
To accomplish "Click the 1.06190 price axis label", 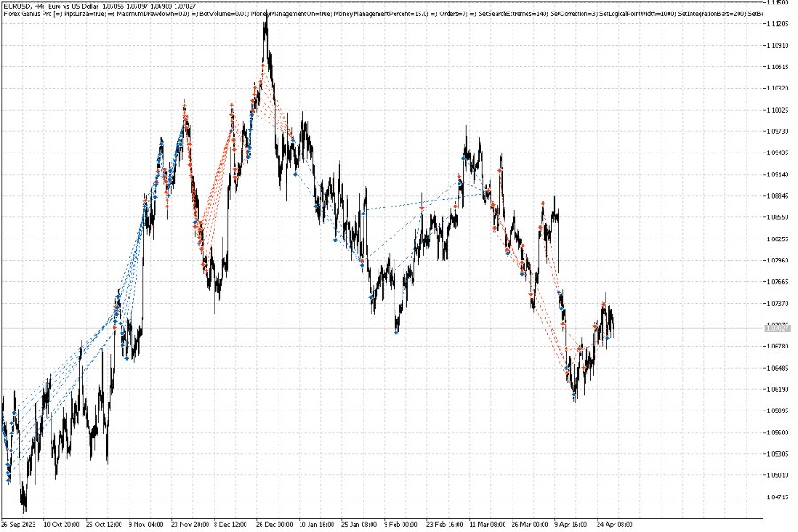I will [x=777, y=390].
